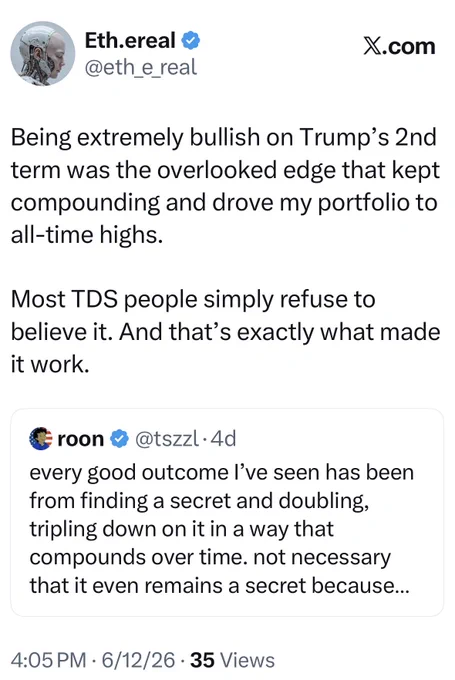The height and width of the screenshot is (680, 455).
Task: Open the @tszzl handle in quoted post
Action: [167, 439]
